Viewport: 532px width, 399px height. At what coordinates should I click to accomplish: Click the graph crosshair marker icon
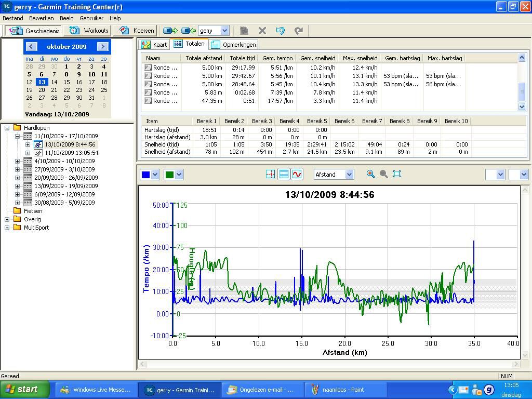coord(270,175)
